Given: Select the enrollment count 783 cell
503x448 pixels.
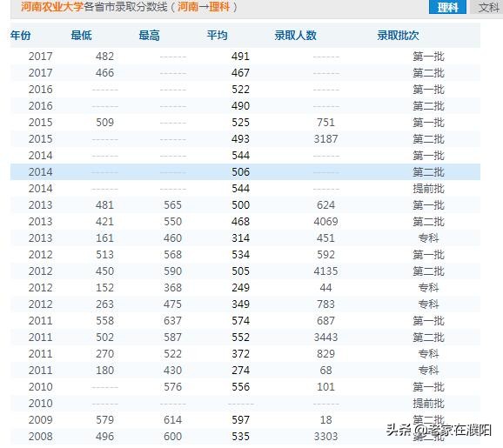Looking at the screenshot, I should pos(326,304).
